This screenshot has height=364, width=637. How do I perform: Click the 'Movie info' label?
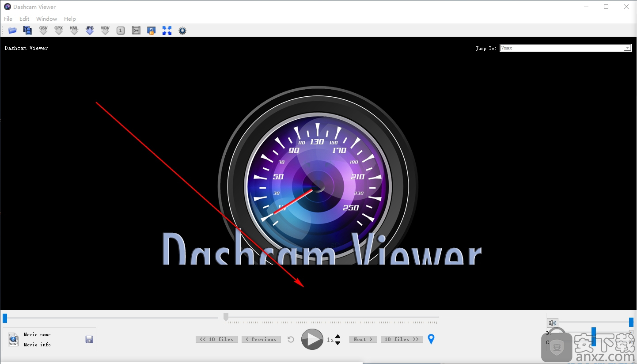37,345
